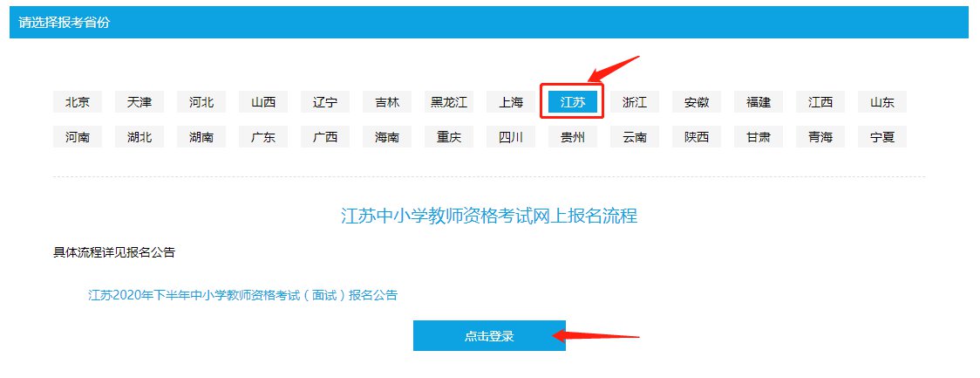Select 浙江 province option
980x378 pixels.
[635, 102]
